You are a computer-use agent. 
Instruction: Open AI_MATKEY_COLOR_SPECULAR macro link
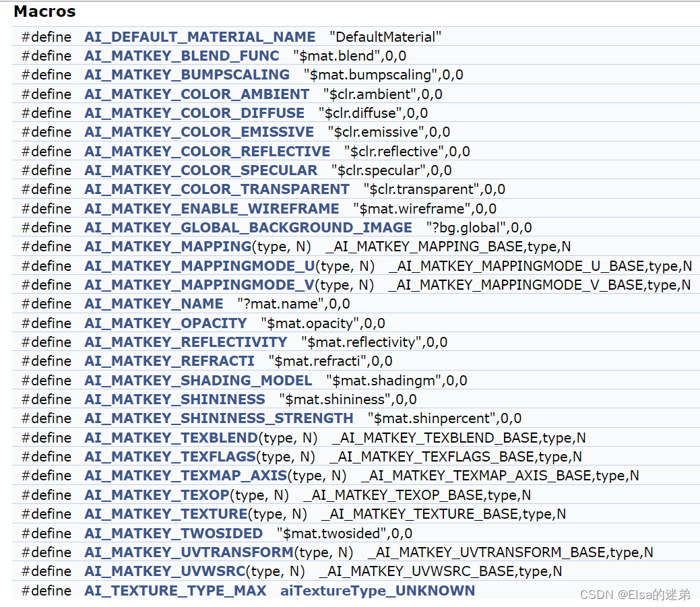coord(201,170)
